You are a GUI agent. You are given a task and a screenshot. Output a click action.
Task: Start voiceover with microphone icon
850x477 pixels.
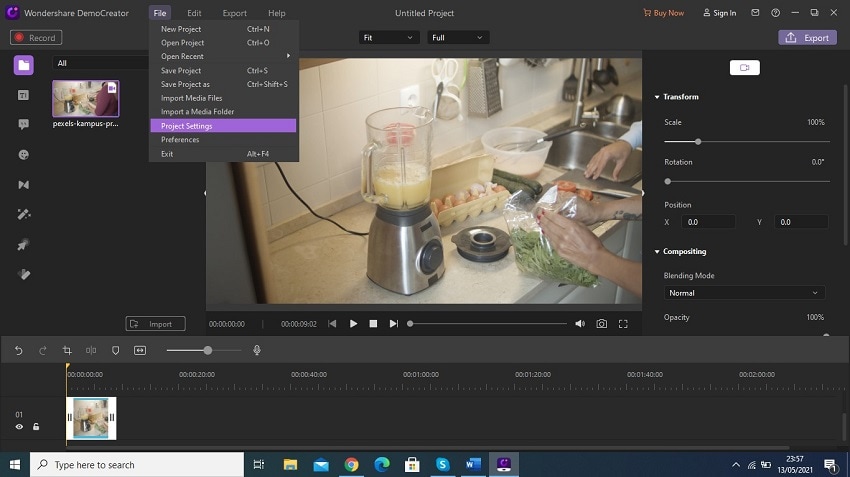tap(257, 351)
